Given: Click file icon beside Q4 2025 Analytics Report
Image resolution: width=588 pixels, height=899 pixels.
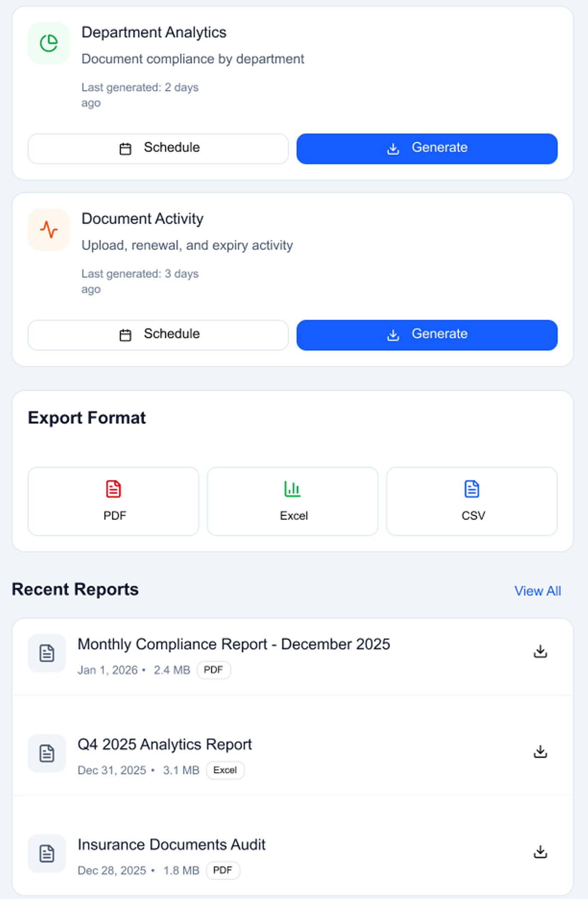Looking at the screenshot, I should point(47,753).
